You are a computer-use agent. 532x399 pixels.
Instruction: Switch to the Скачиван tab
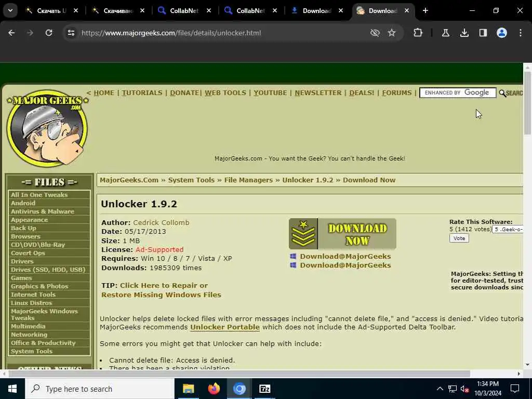coord(118,10)
